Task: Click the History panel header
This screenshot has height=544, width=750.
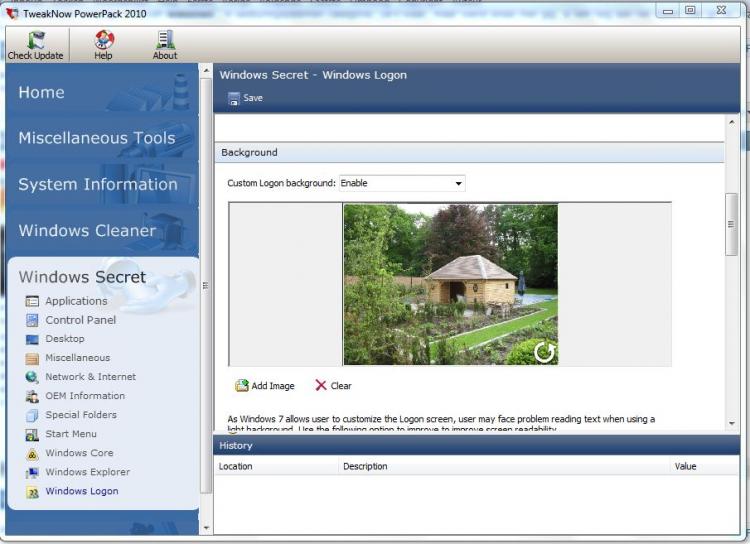Action: (x=476, y=446)
